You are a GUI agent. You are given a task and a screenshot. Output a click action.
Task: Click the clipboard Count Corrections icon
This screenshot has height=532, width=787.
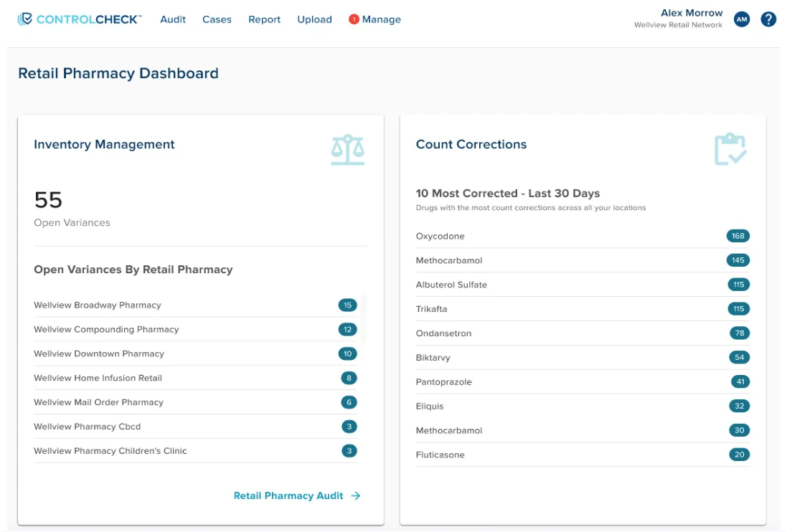(730, 149)
